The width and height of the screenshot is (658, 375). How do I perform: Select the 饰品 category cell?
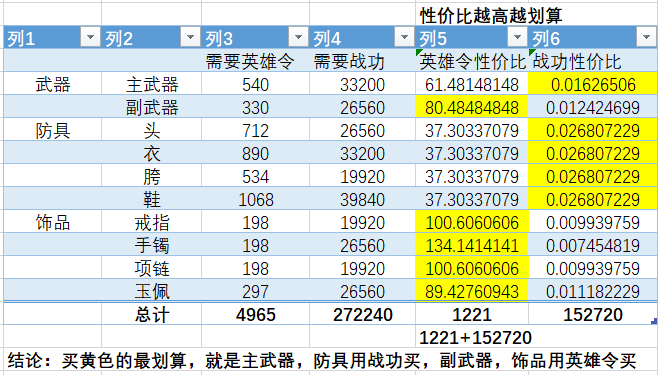[x=52, y=222]
